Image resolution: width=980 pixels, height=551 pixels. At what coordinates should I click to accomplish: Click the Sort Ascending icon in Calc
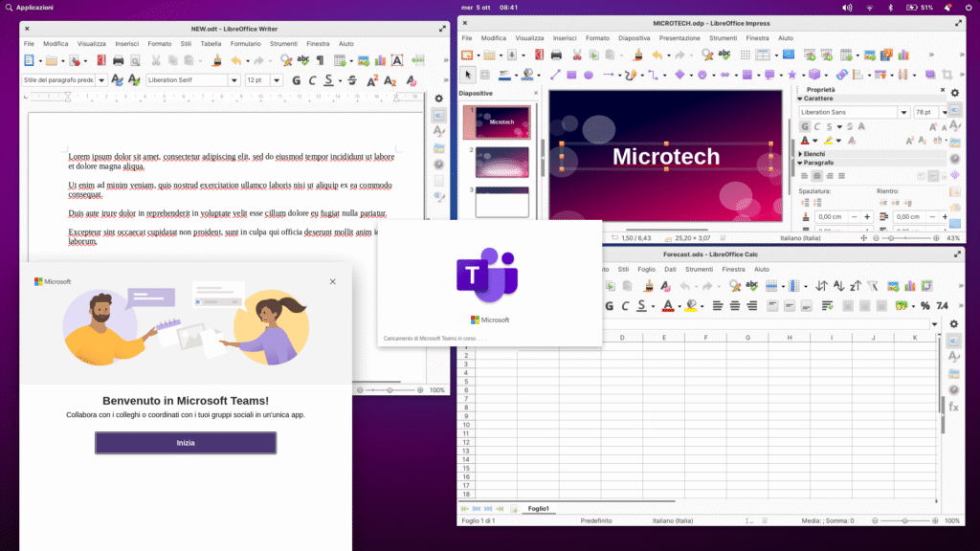pyautogui.click(x=821, y=286)
